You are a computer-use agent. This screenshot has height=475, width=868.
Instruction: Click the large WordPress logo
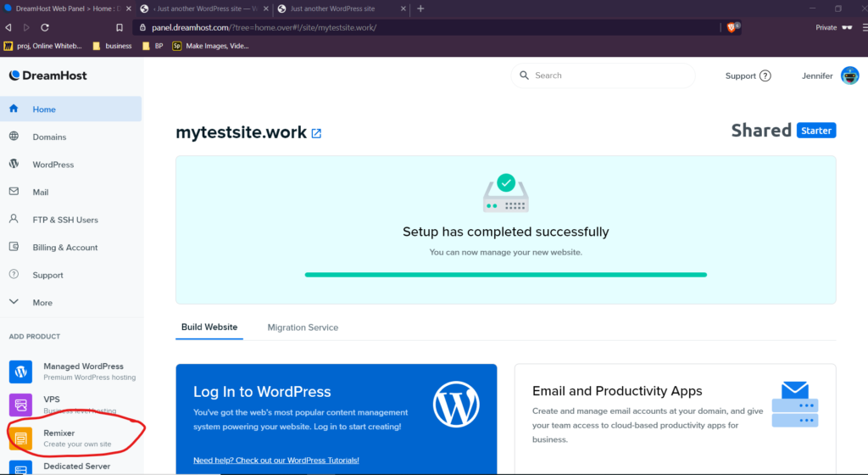pyautogui.click(x=456, y=404)
